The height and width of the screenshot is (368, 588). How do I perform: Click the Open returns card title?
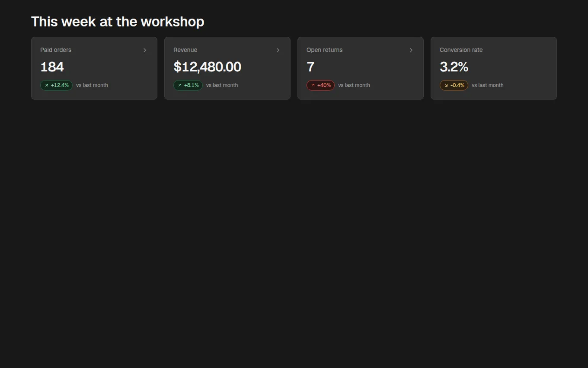pyautogui.click(x=324, y=50)
